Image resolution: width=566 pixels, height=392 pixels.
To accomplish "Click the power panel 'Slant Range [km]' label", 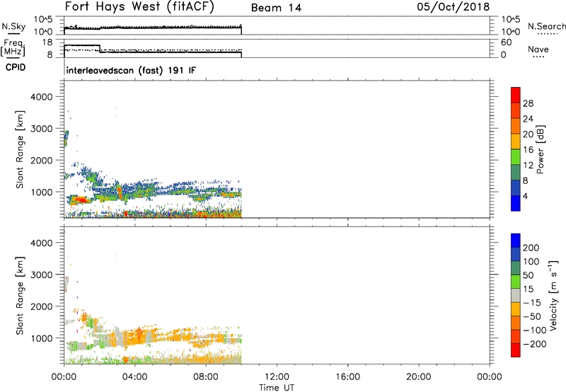I will 20,149.
